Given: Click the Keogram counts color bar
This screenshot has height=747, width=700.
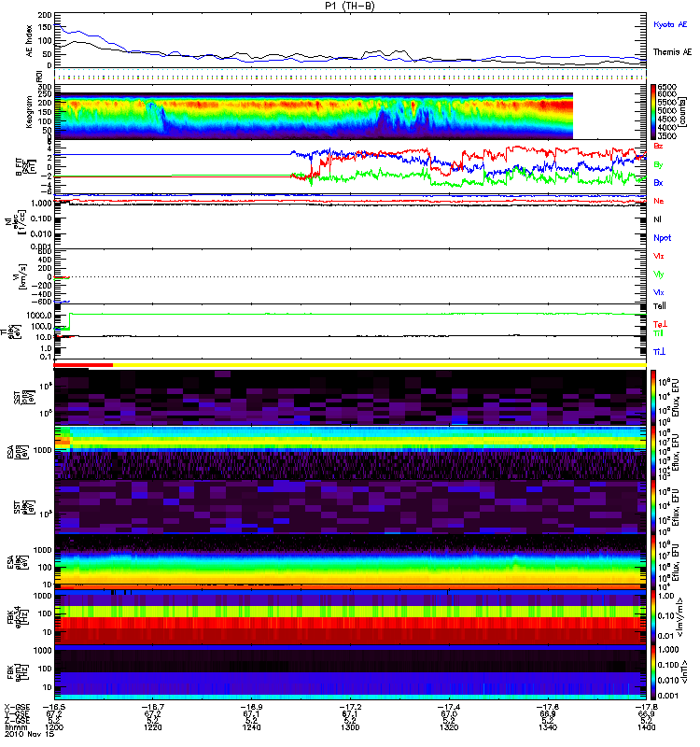Looking at the screenshot, I should (x=654, y=112).
